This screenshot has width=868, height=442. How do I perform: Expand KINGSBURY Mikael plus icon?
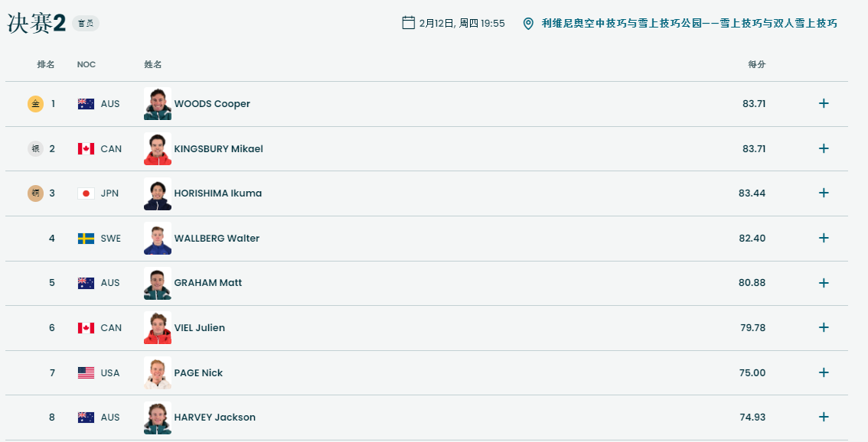(824, 148)
